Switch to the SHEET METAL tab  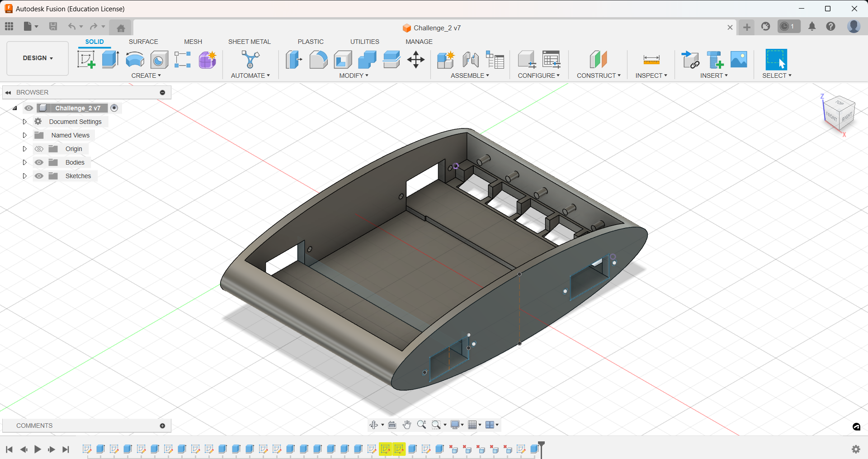tap(250, 42)
